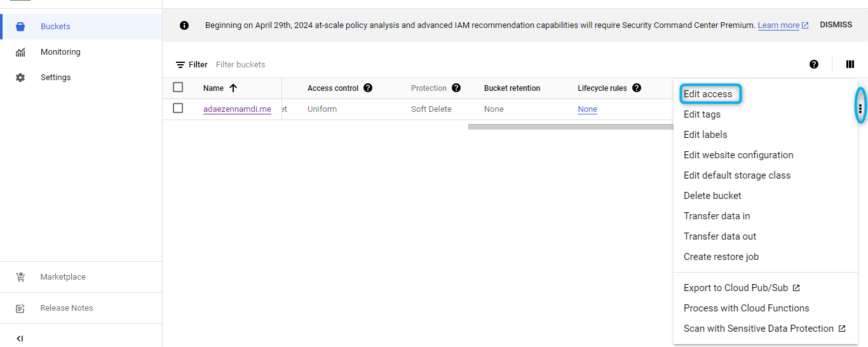Screen dimensions: 868x347
Task: Click the Release Notes icon
Action: coord(20,308)
